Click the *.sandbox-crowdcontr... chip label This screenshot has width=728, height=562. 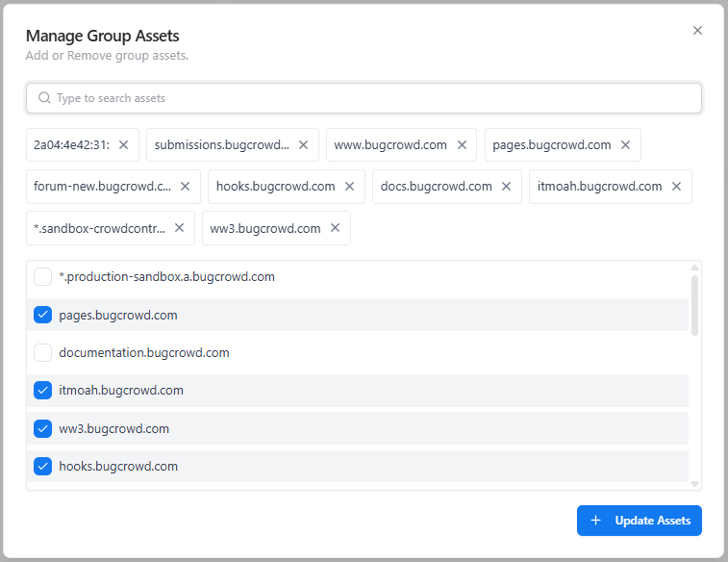(x=99, y=228)
